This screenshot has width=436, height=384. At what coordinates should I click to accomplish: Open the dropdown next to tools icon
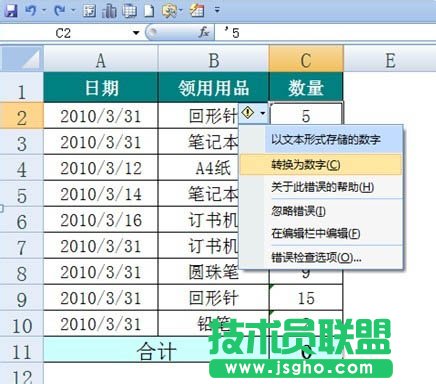pos(181,10)
